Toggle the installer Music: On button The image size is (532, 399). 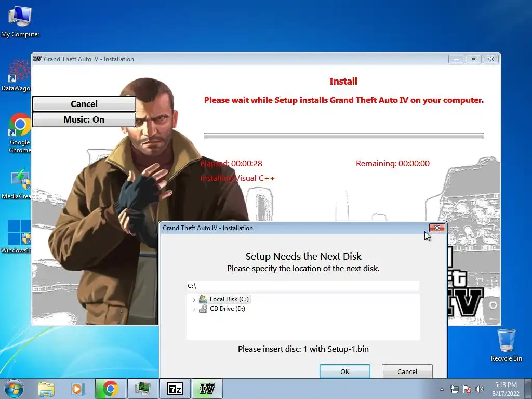tap(84, 119)
